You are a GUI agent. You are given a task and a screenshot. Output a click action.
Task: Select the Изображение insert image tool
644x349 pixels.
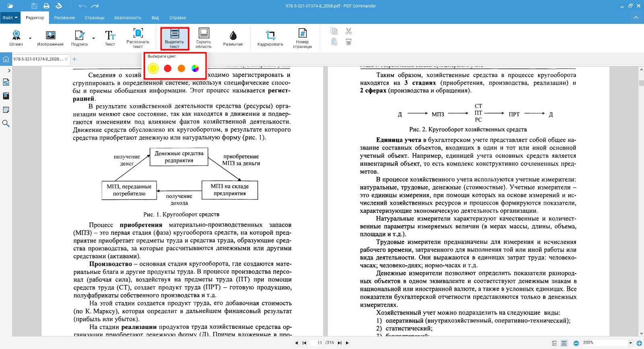point(50,38)
